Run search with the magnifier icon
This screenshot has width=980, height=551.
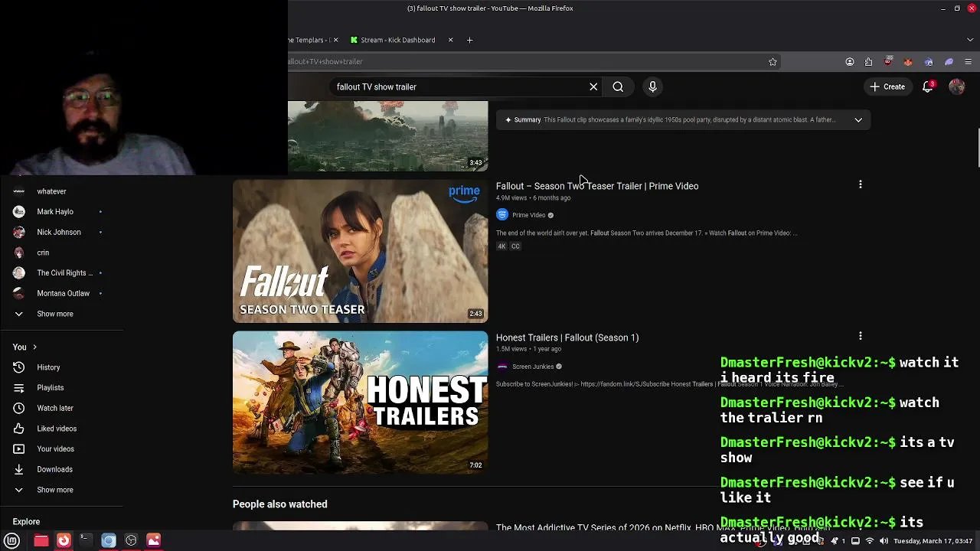[618, 86]
